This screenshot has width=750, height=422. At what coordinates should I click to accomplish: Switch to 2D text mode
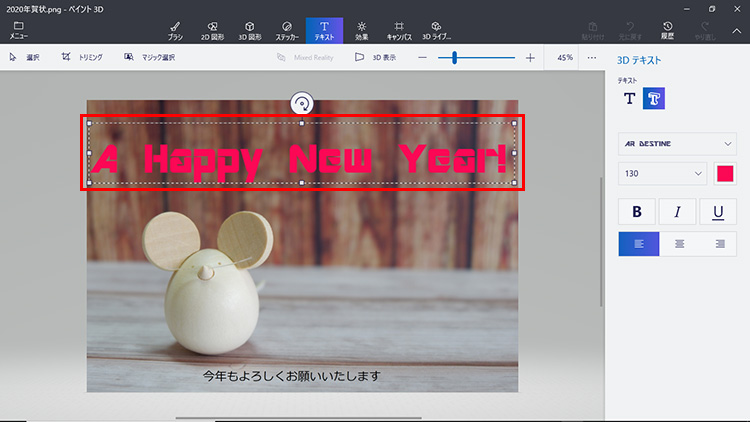(x=629, y=98)
